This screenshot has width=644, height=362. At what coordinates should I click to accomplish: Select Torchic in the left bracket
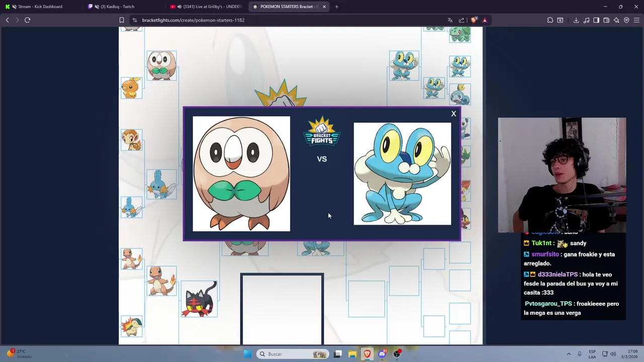131,88
